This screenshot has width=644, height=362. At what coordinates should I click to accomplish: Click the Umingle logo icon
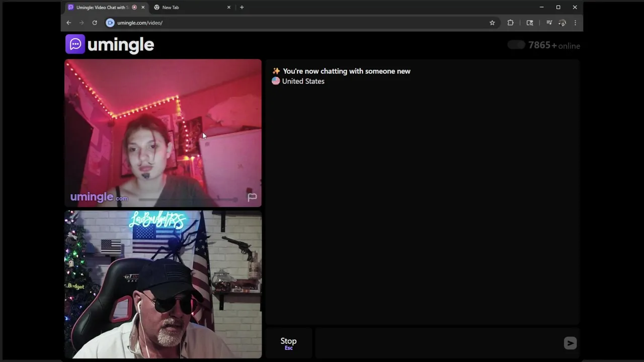(x=75, y=44)
